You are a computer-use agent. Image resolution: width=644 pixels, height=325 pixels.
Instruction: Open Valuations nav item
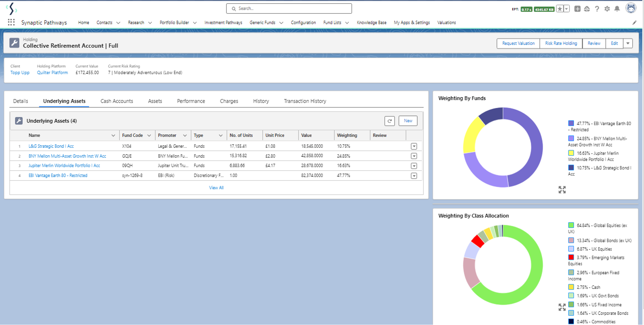coord(447,23)
